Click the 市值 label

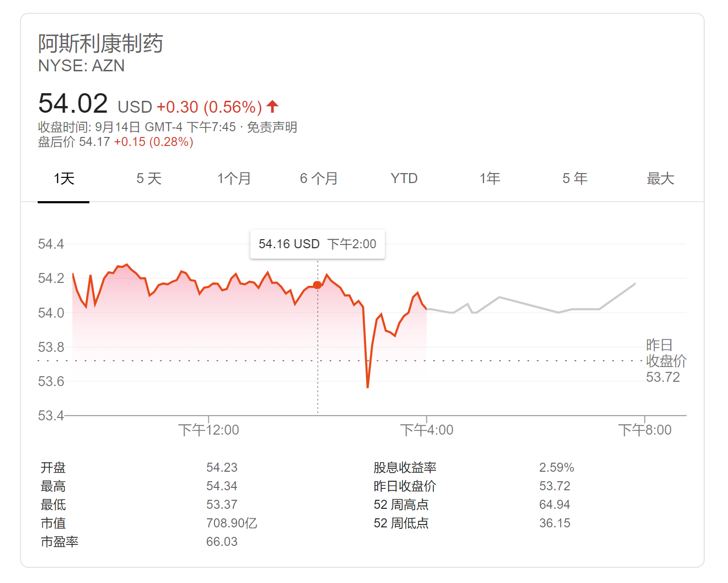point(53,523)
